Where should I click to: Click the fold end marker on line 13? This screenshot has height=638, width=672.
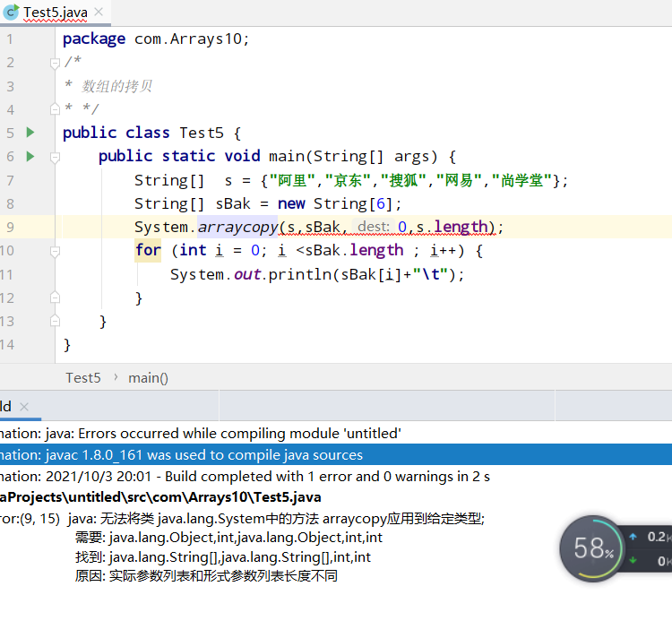(x=55, y=321)
